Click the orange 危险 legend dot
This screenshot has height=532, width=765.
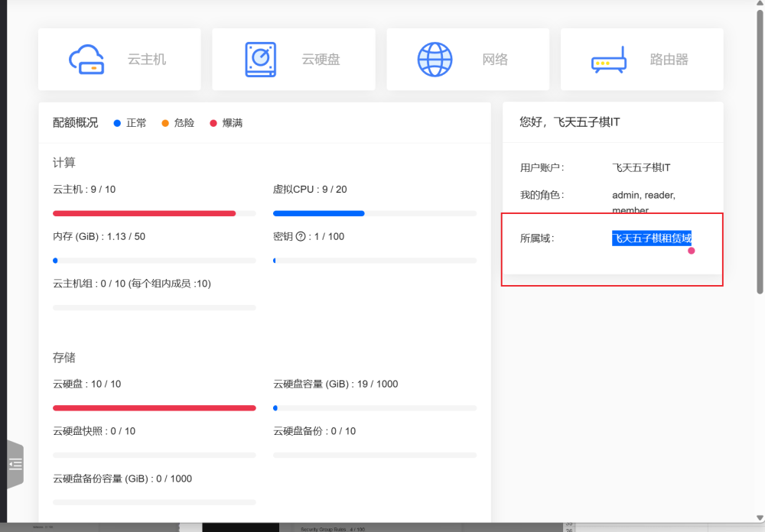[x=164, y=123]
